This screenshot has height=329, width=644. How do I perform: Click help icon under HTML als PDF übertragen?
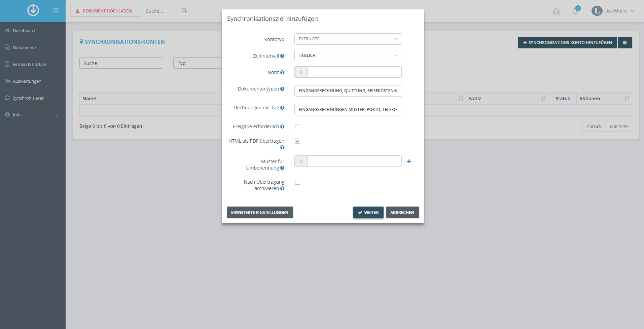pos(282,147)
